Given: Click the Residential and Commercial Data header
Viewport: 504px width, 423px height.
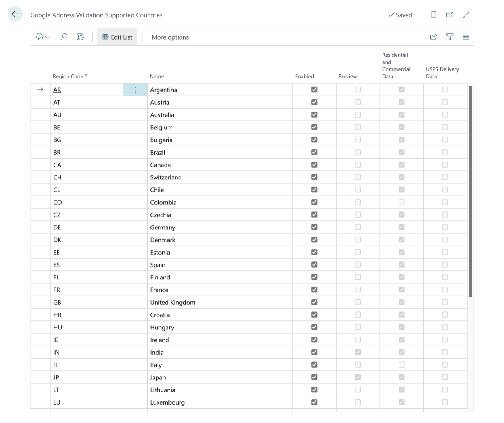Looking at the screenshot, I should 396,65.
